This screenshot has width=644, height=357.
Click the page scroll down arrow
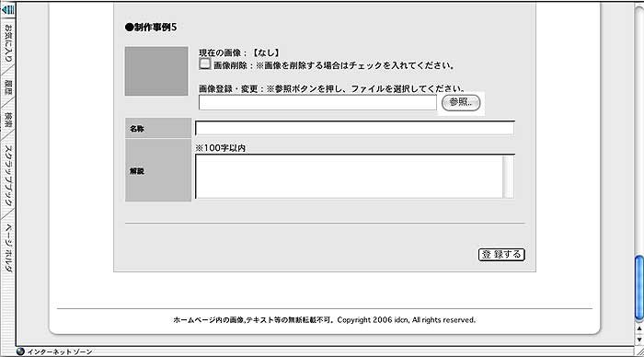pyautogui.click(x=639, y=340)
